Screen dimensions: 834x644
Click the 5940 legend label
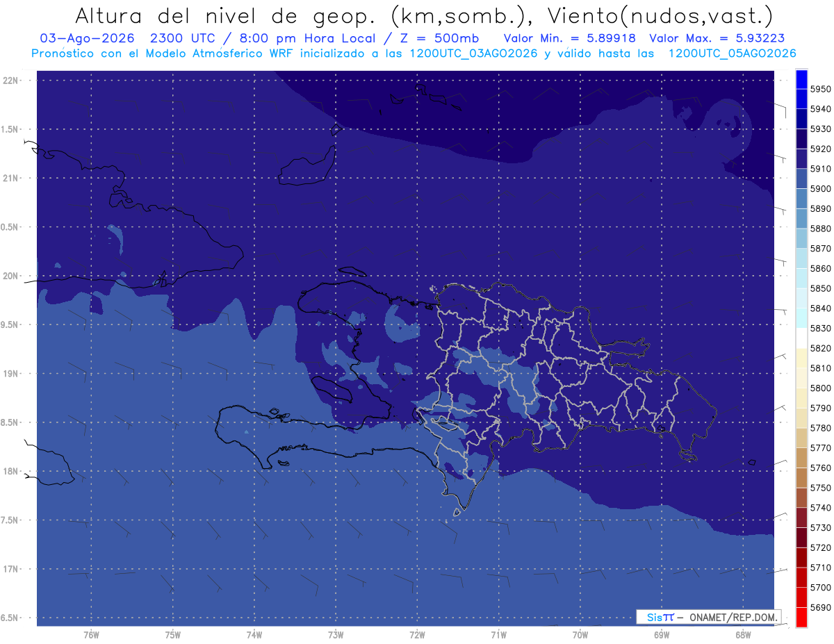(820, 109)
